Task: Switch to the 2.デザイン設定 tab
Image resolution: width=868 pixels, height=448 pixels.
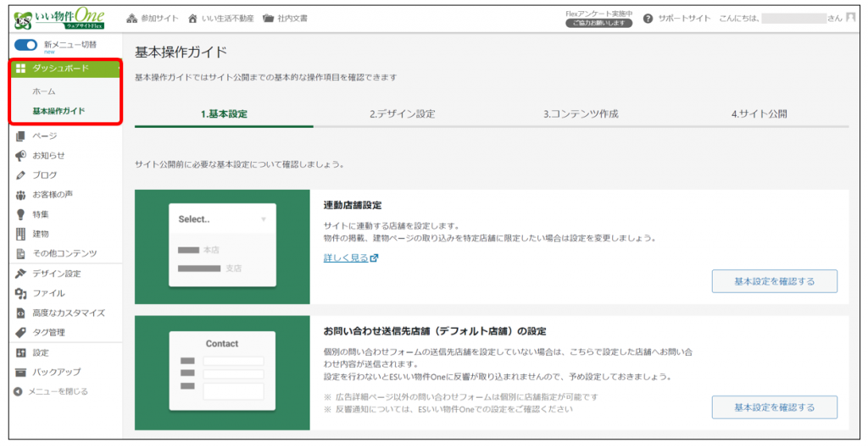Action: (402, 114)
